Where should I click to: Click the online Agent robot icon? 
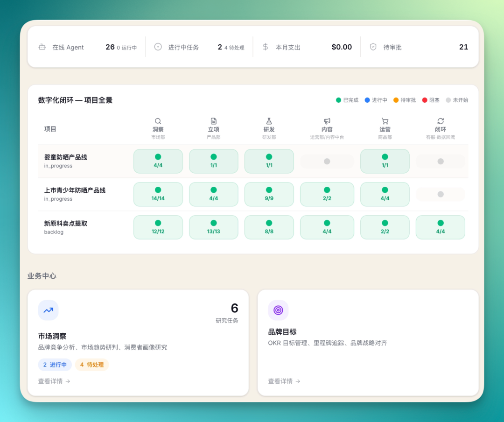pyautogui.click(x=42, y=47)
